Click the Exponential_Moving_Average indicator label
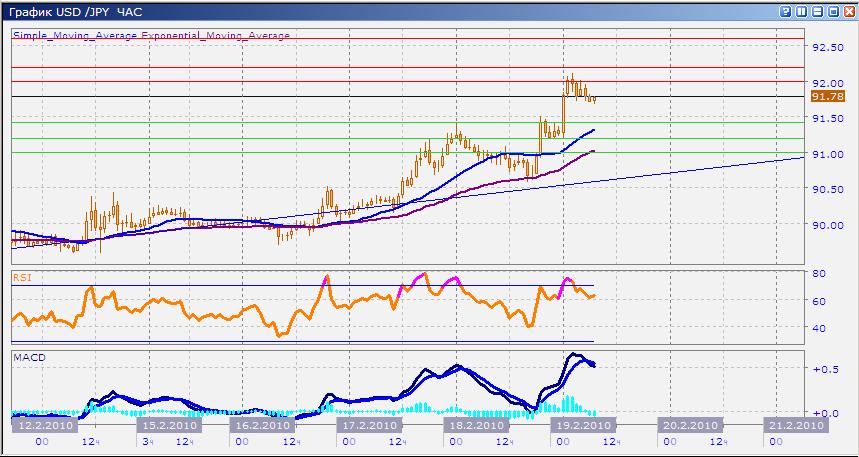This screenshot has height=457, width=859. click(216, 35)
